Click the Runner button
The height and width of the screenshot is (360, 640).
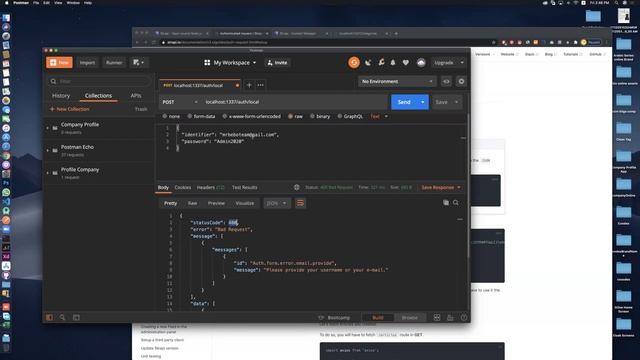click(x=114, y=62)
